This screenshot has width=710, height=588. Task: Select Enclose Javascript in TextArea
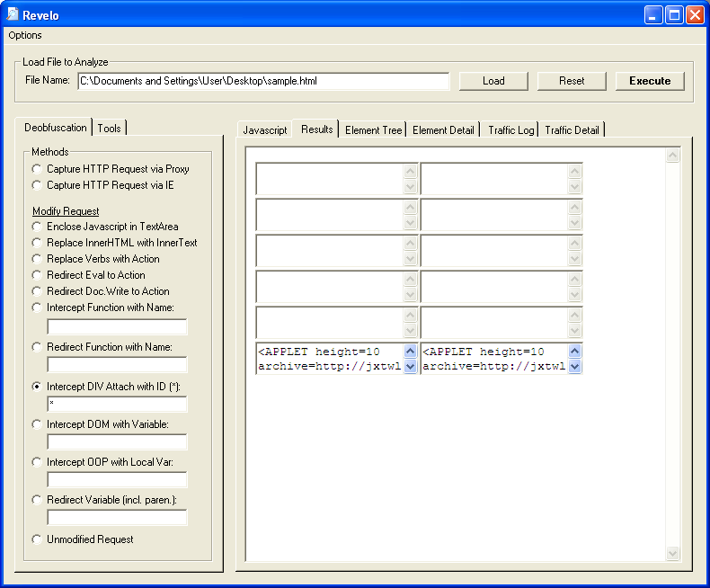[37, 227]
